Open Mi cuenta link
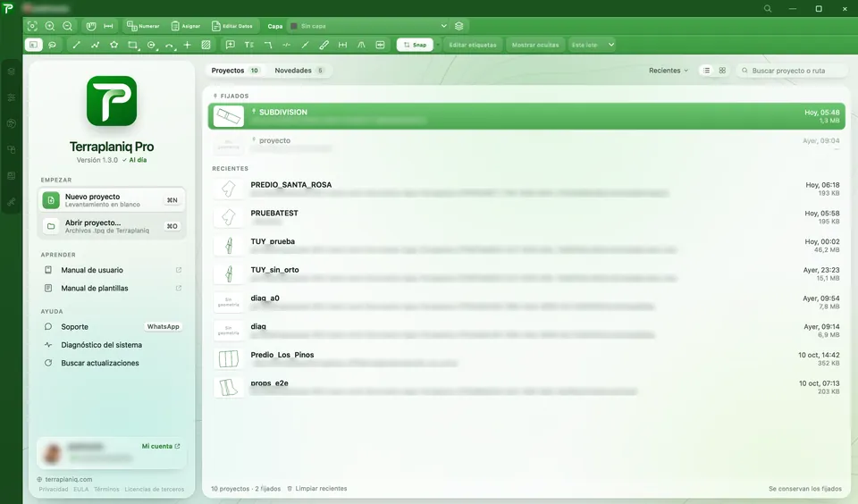This screenshot has height=504, width=858. (161, 447)
